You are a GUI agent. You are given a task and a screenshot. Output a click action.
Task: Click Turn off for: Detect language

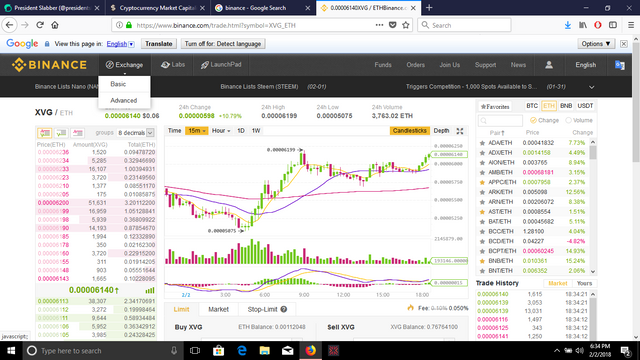pyautogui.click(x=223, y=44)
